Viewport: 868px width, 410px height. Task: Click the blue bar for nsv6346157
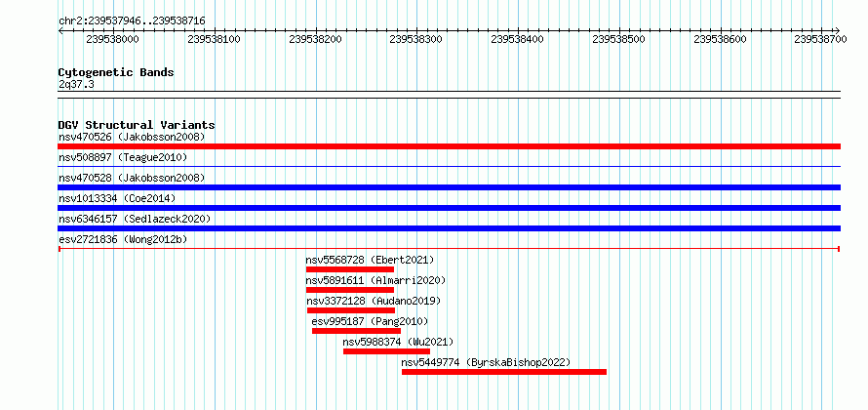449,228
